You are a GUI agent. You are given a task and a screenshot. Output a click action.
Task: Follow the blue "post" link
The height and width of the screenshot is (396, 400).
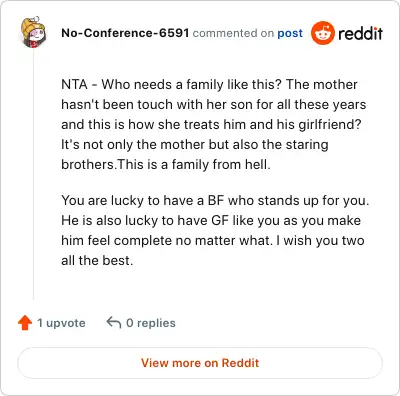[290, 33]
